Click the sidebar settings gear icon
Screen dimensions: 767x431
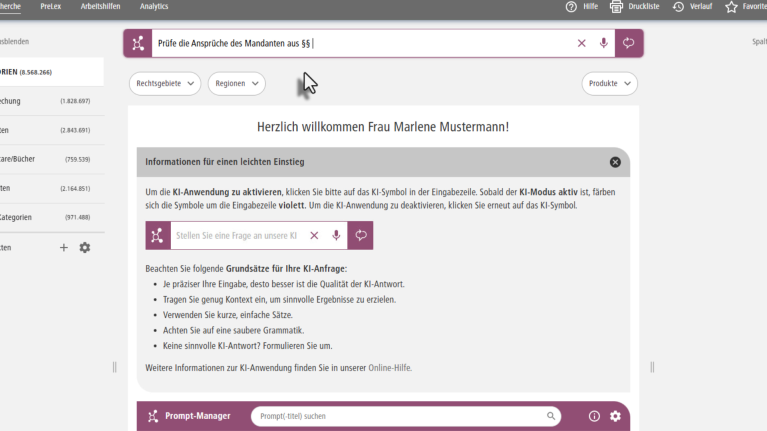(85, 247)
